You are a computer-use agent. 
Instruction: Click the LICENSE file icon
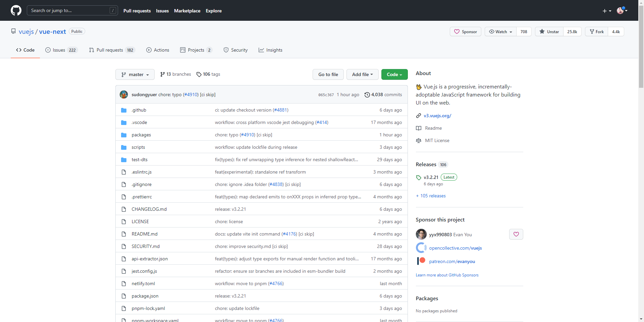[124, 221]
